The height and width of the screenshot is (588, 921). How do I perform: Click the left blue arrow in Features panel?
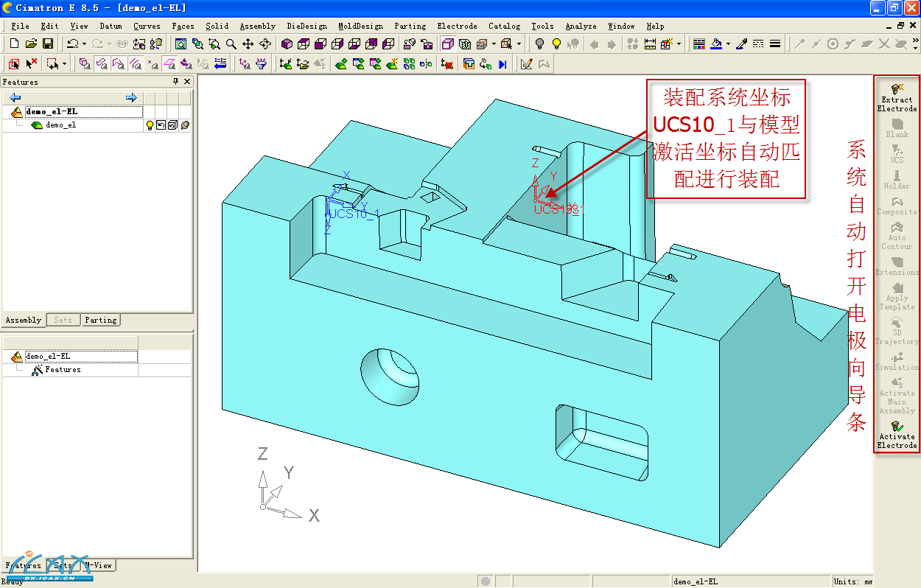15,98
